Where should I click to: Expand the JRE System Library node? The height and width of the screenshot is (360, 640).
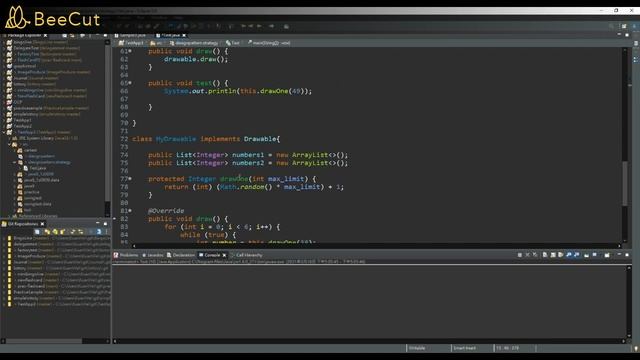click(x=9, y=138)
